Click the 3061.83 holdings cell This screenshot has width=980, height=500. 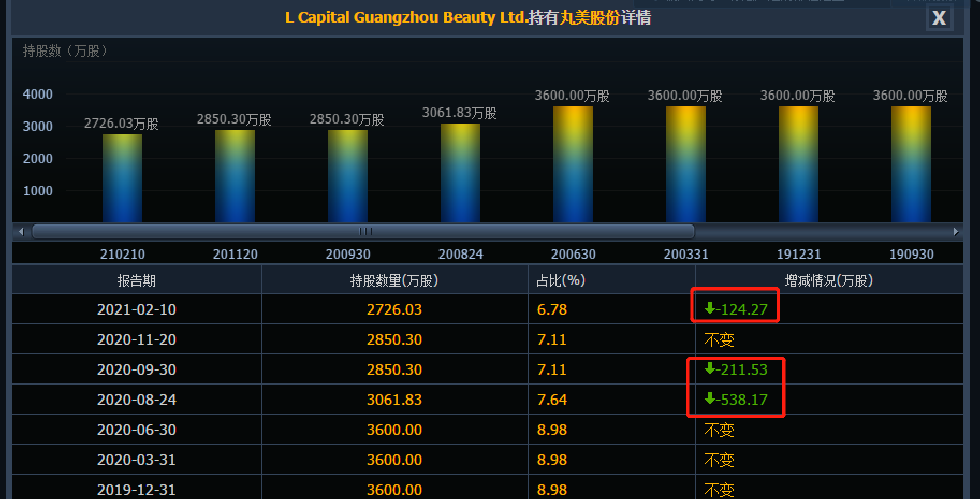(x=394, y=400)
